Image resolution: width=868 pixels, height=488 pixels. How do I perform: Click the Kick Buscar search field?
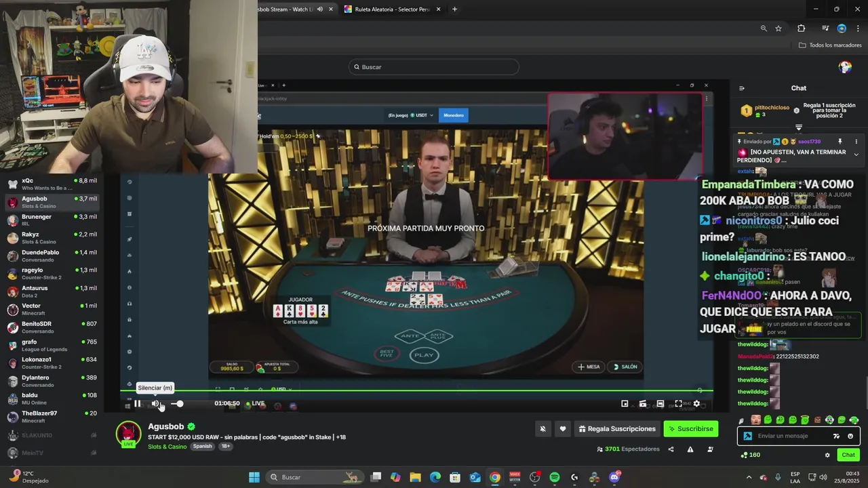coord(434,67)
